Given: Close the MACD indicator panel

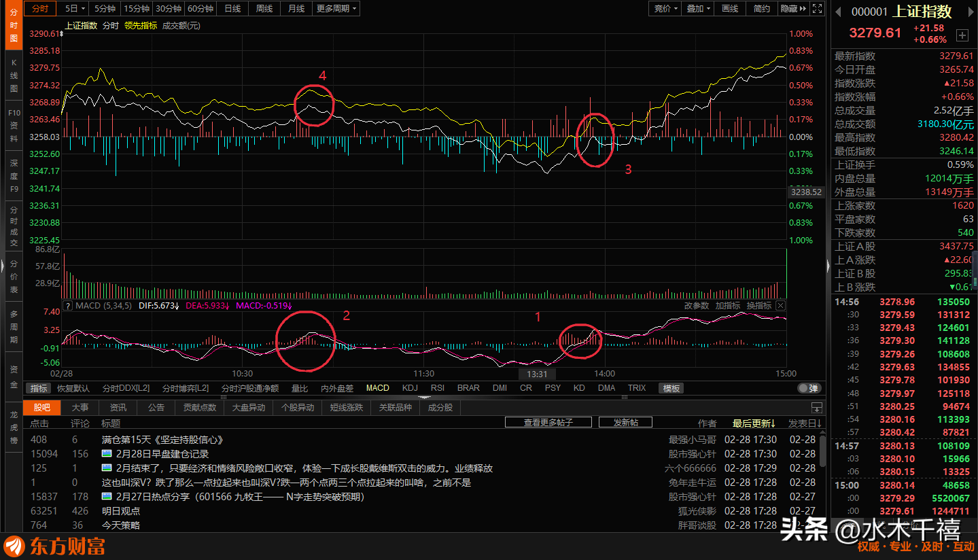Looking at the screenshot, I should click(780, 306).
